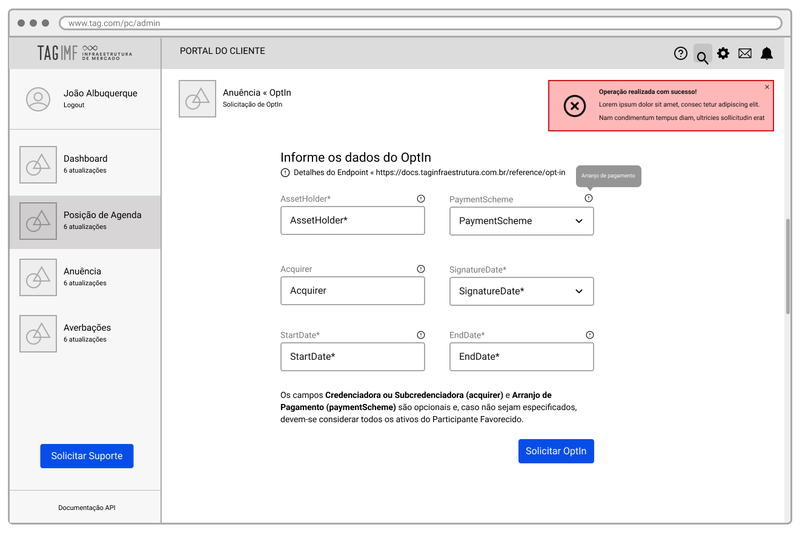Click the browser address bar
Screen dimensions: 800x533
420,23
